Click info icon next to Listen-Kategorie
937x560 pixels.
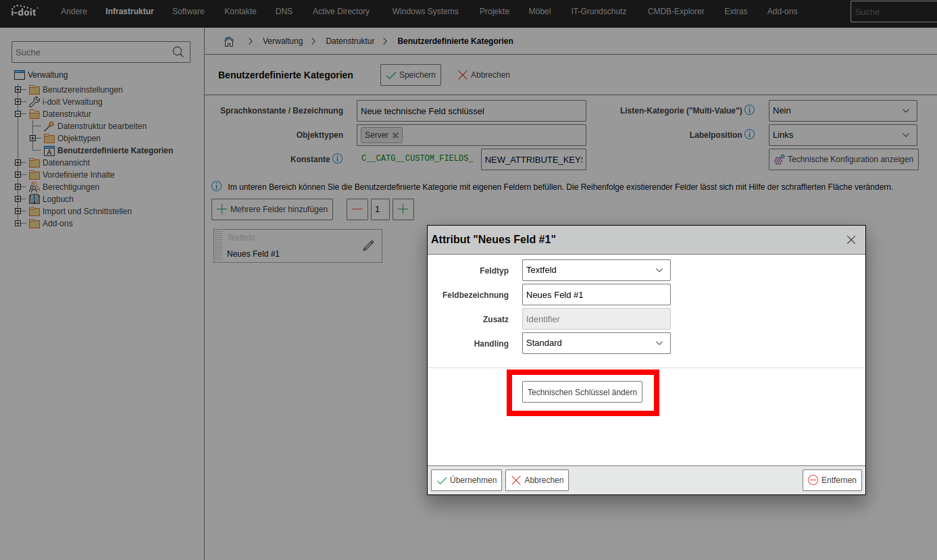coord(750,110)
